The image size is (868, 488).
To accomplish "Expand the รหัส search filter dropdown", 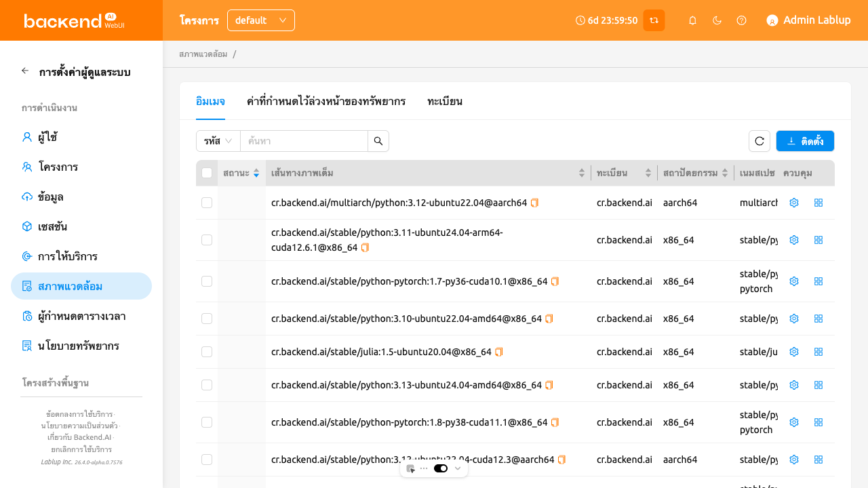I will coord(218,141).
